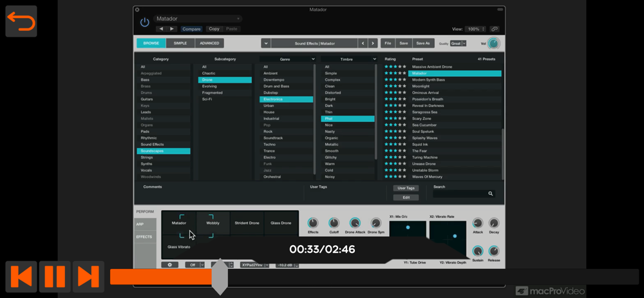
Task: Load previous preset with left chevron
Action: pos(363,43)
